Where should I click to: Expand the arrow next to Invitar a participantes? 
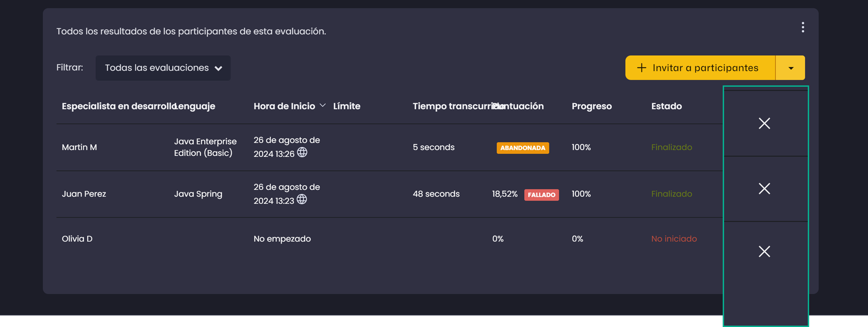pos(790,68)
